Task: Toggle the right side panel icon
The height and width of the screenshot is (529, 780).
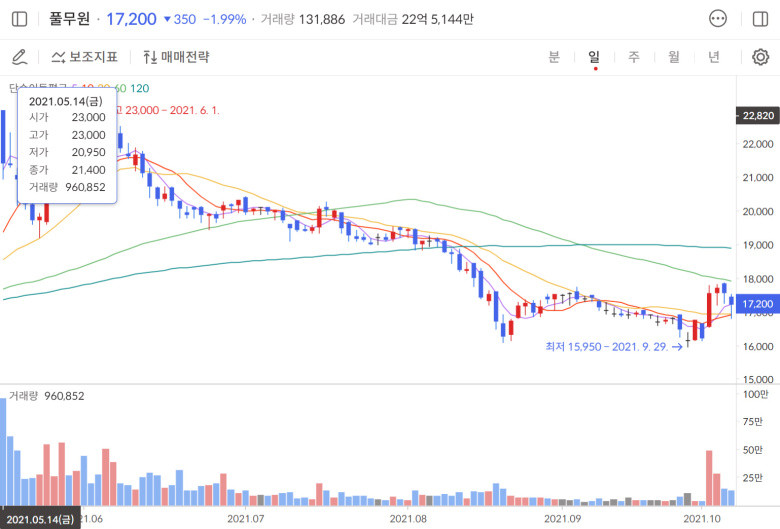Action: pyautogui.click(x=760, y=19)
